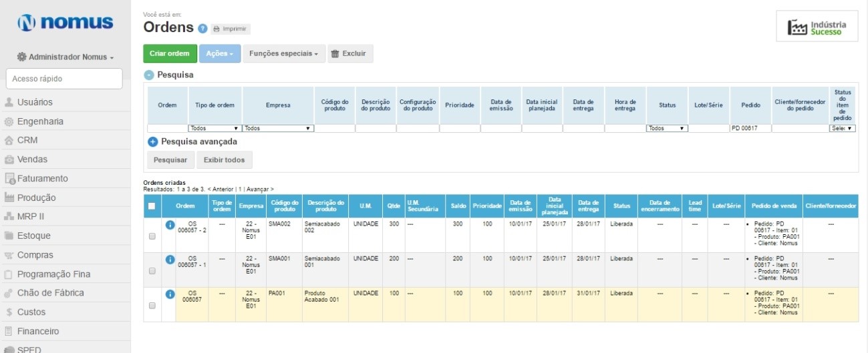The width and height of the screenshot is (868, 353).
Task: Check the box for the Semiacabado 002 row
Action: click(x=152, y=236)
